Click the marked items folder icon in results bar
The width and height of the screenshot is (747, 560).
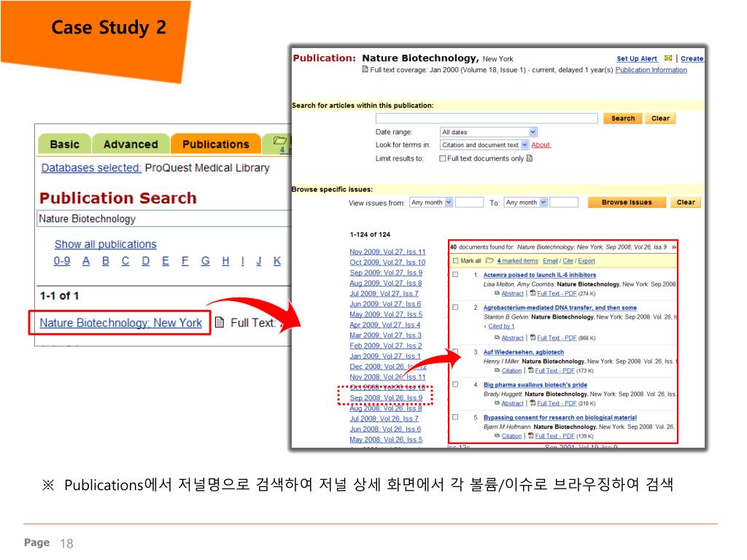489,260
